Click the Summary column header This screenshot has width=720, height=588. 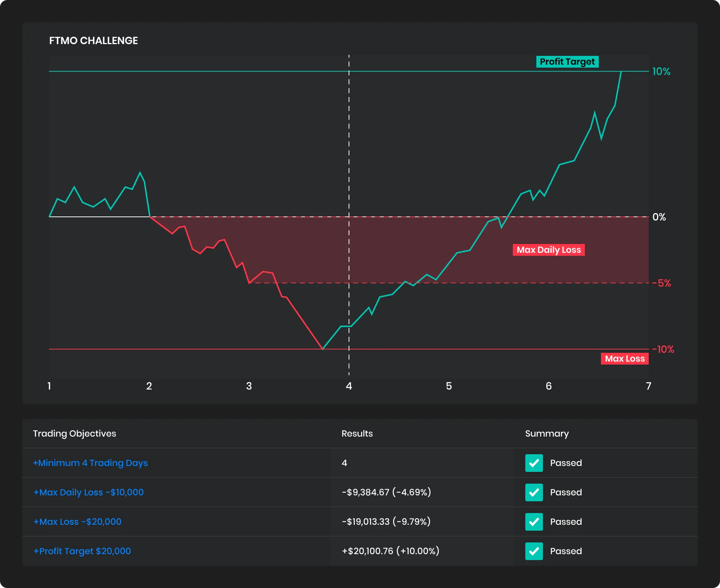tap(547, 434)
